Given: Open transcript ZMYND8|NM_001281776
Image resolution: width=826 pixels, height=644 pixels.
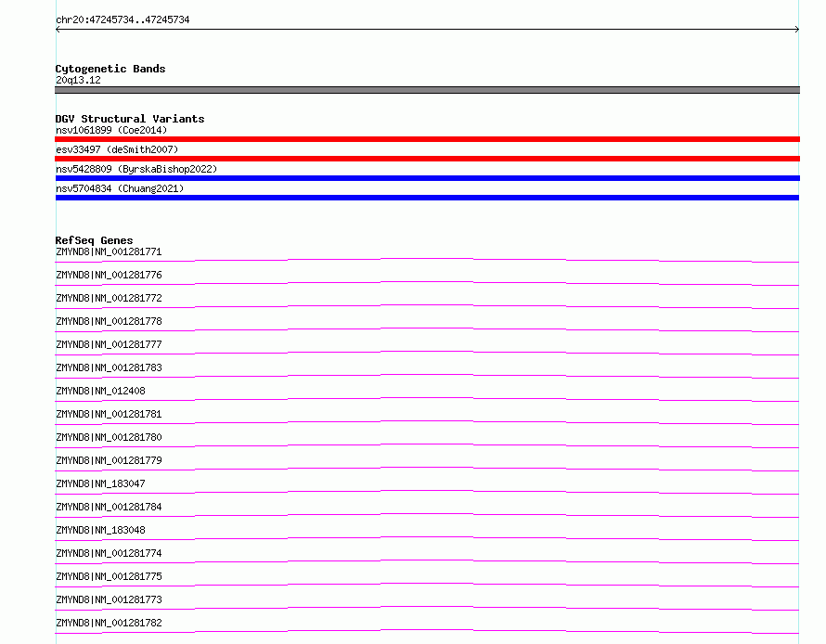Looking at the screenshot, I should [109, 275].
